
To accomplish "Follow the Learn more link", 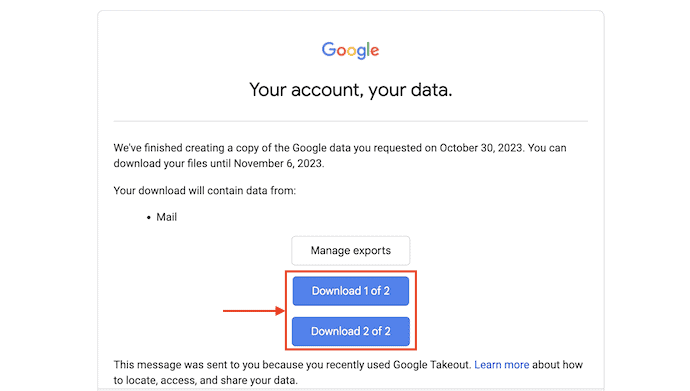I will tap(502, 365).
